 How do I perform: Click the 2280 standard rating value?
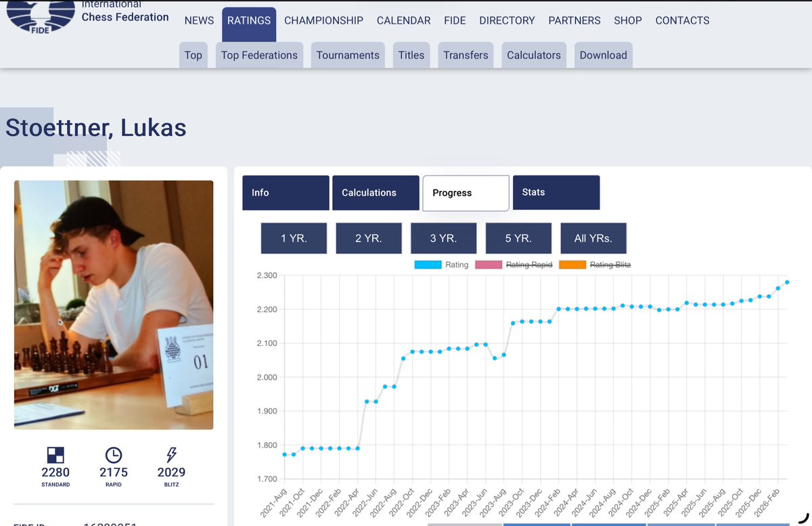[55, 473]
